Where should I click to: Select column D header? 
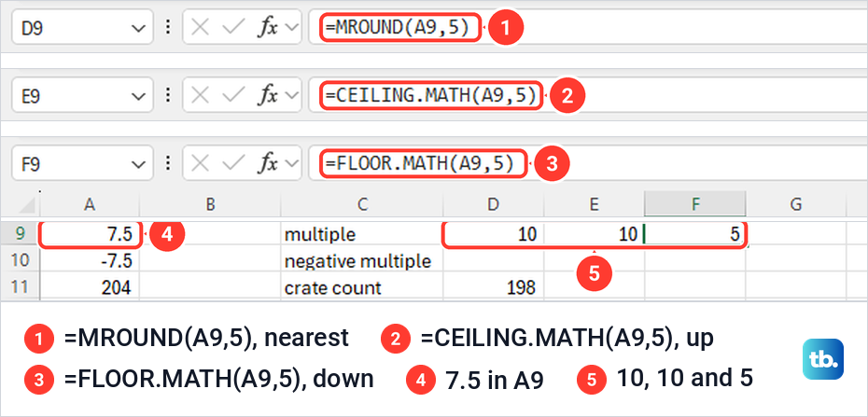(493, 204)
